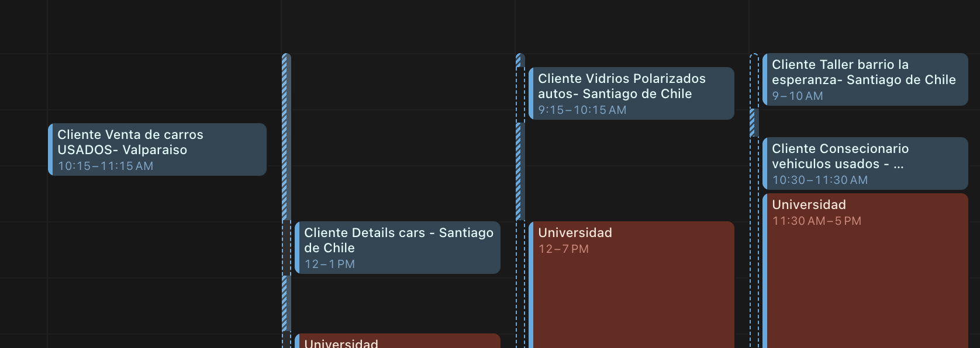Click the 9–10 AM time label

pyautogui.click(x=797, y=96)
